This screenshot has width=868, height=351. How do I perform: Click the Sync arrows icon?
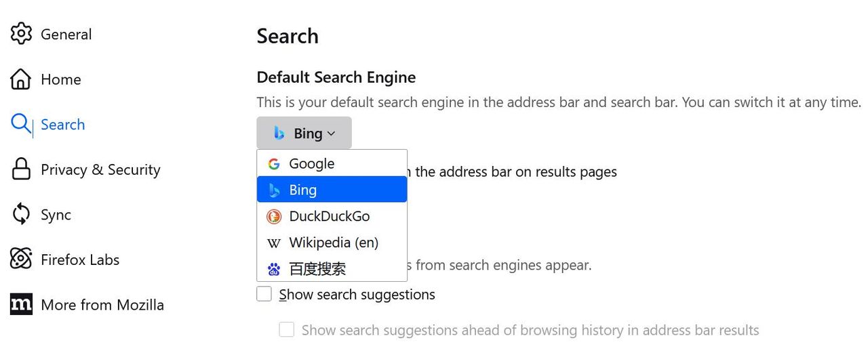(x=21, y=215)
